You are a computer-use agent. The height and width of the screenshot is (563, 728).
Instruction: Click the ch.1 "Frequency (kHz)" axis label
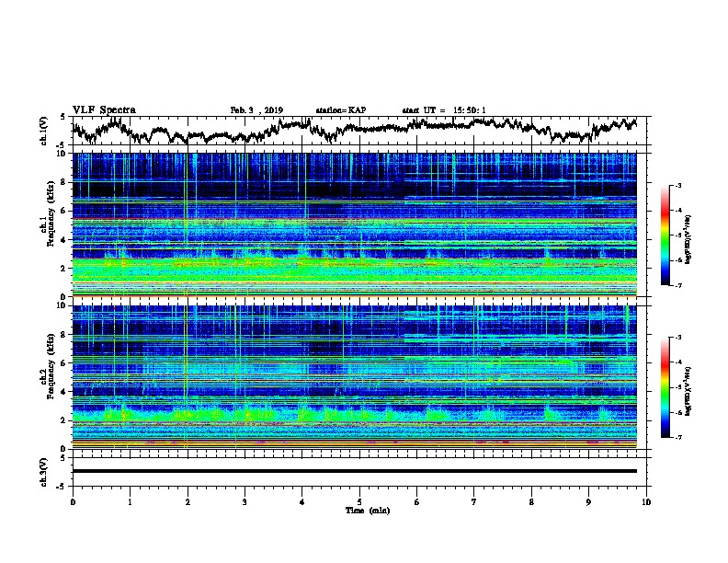[x=51, y=213]
